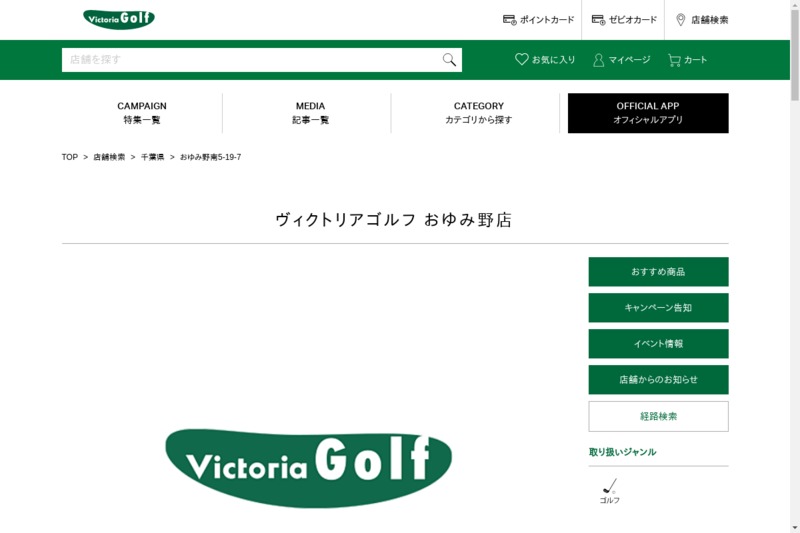Click the magnifying glass search icon

[x=449, y=60]
